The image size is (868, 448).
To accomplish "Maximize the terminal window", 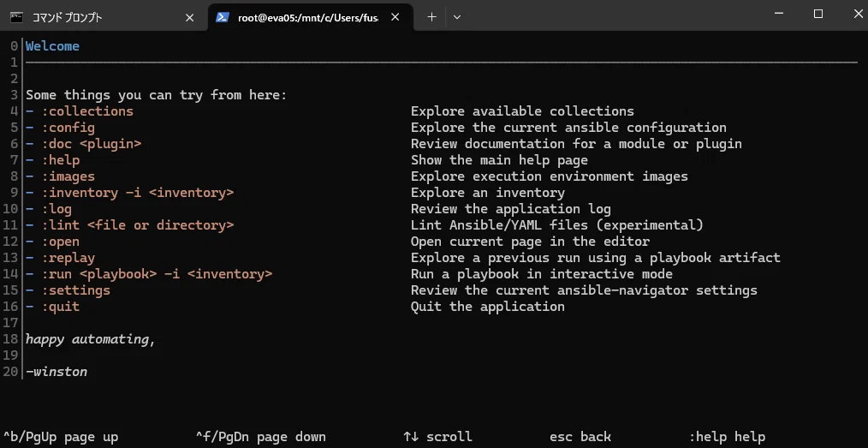I will 818,15.
